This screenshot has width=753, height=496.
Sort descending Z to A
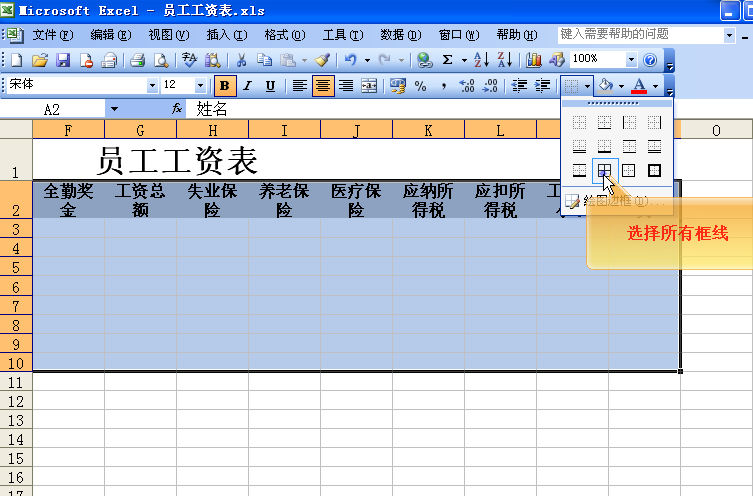[504, 60]
